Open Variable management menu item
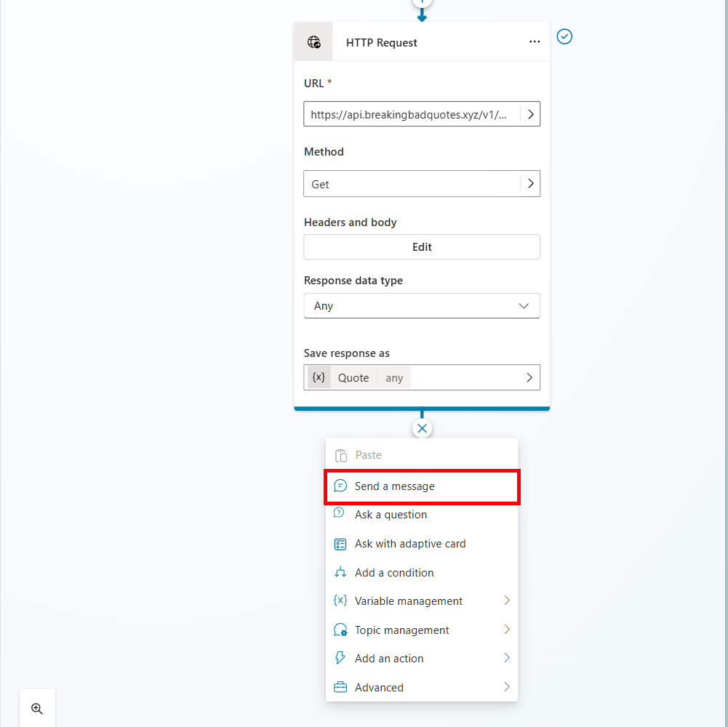 click(x=422, y=601)
